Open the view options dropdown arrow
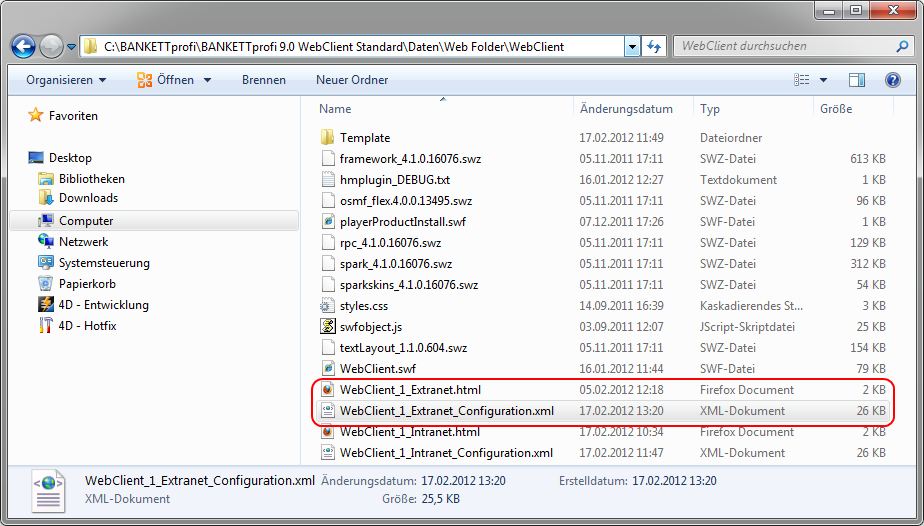 [x=823, y=80]
